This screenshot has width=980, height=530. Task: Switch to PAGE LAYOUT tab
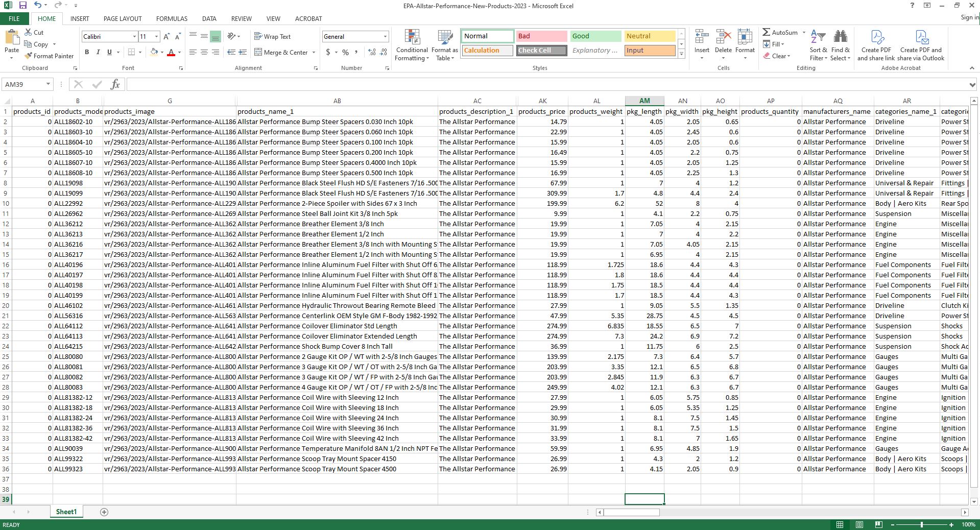(x=123, y=18)
